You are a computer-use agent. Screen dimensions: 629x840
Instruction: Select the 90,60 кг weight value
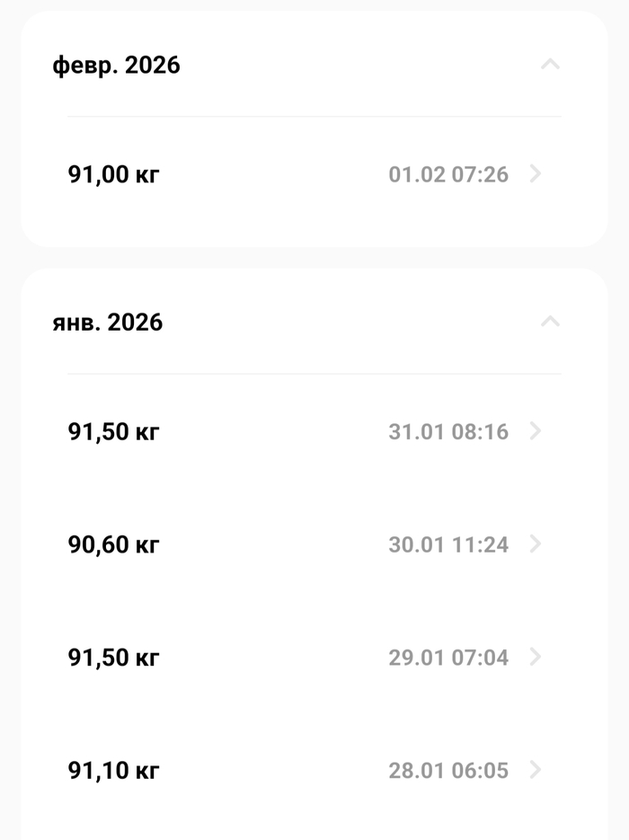click(x=113, y=544)
